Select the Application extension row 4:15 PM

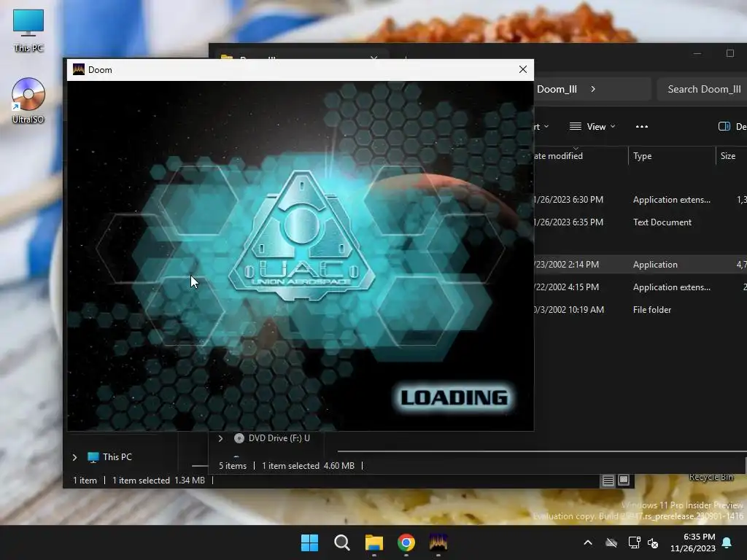(640, 287)
